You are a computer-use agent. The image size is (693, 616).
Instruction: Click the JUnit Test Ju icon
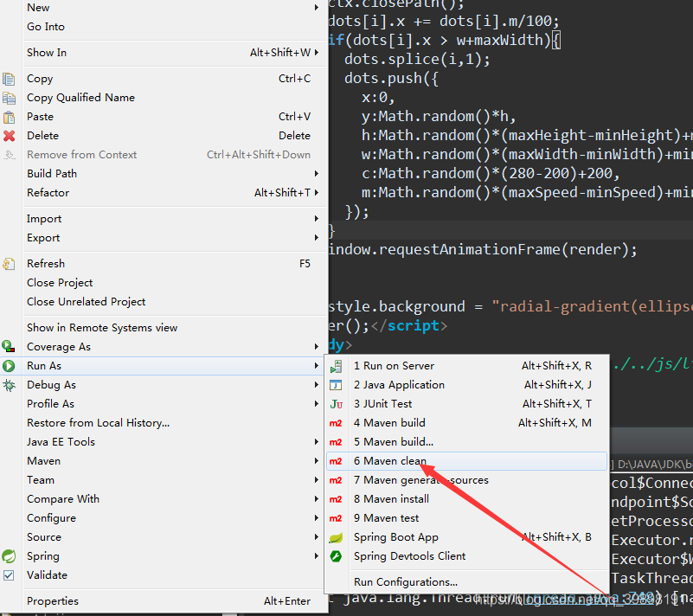(x=336, y=404)
